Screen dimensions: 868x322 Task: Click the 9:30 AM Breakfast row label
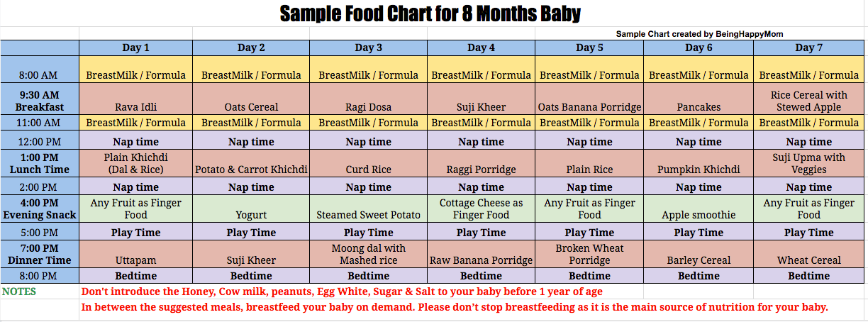(40, 99)
